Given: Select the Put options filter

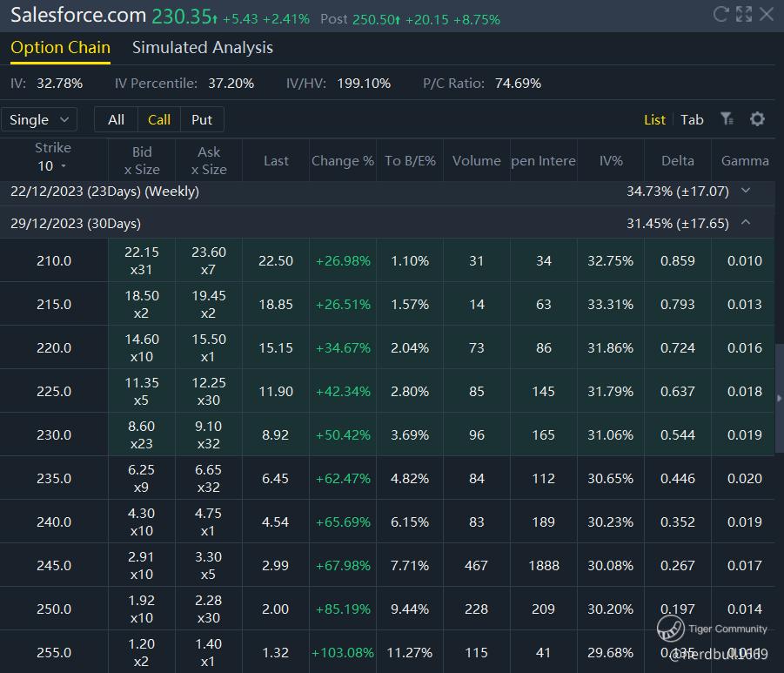Looking at the screenshot, I should 202,120.
